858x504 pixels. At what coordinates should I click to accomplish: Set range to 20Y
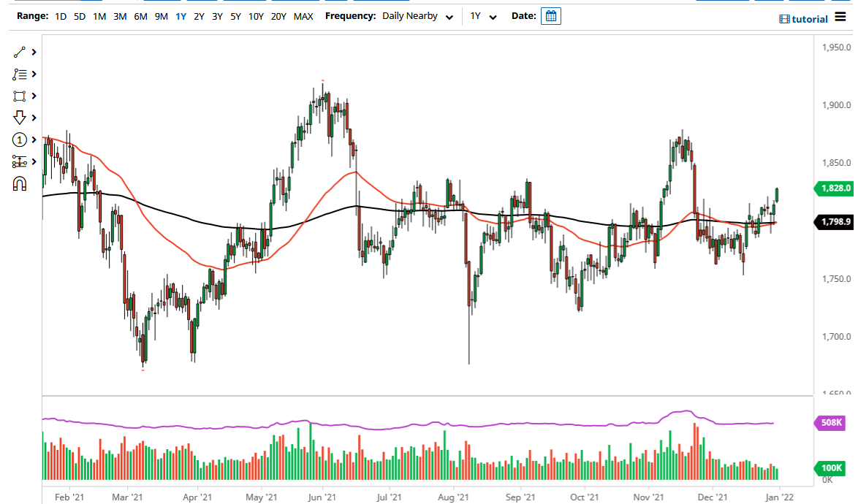(278, 16)
